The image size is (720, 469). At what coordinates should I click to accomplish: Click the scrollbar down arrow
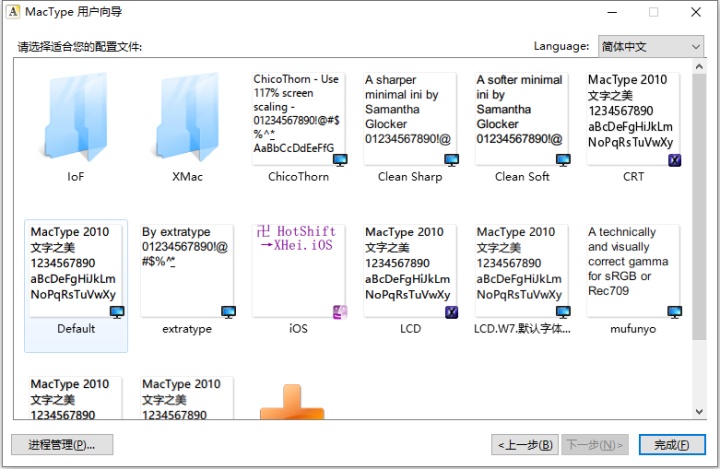point(699,412)
